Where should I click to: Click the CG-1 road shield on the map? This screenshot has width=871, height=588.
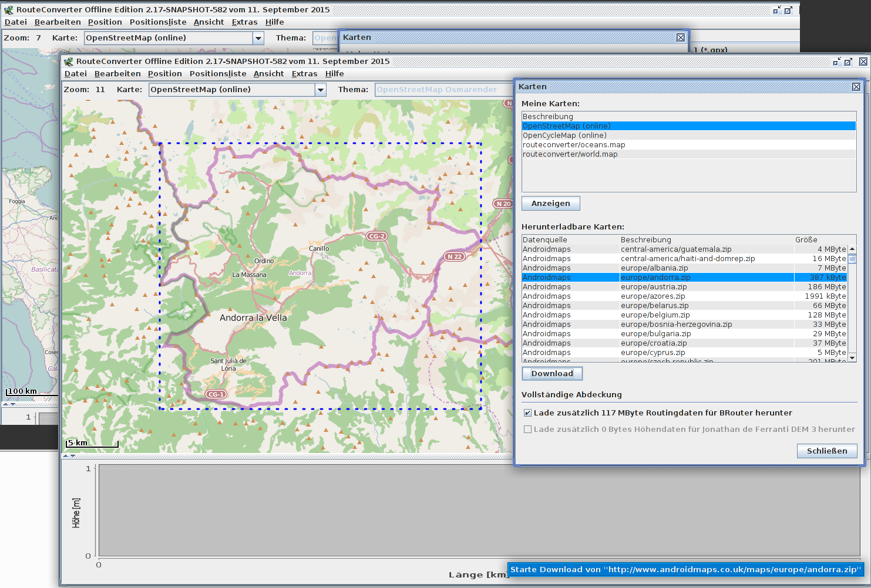216,394
